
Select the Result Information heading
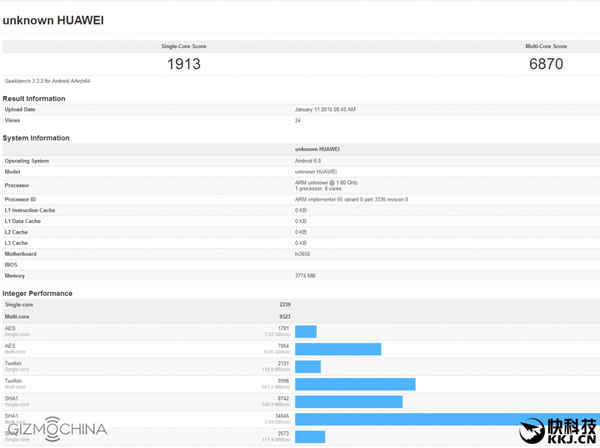click(34, 99)
